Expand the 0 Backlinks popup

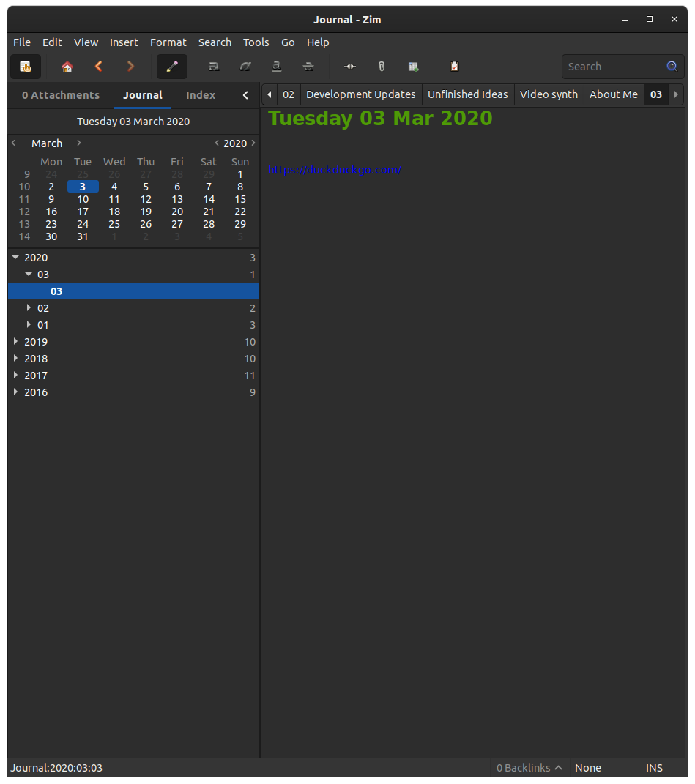tap(529, 768)
